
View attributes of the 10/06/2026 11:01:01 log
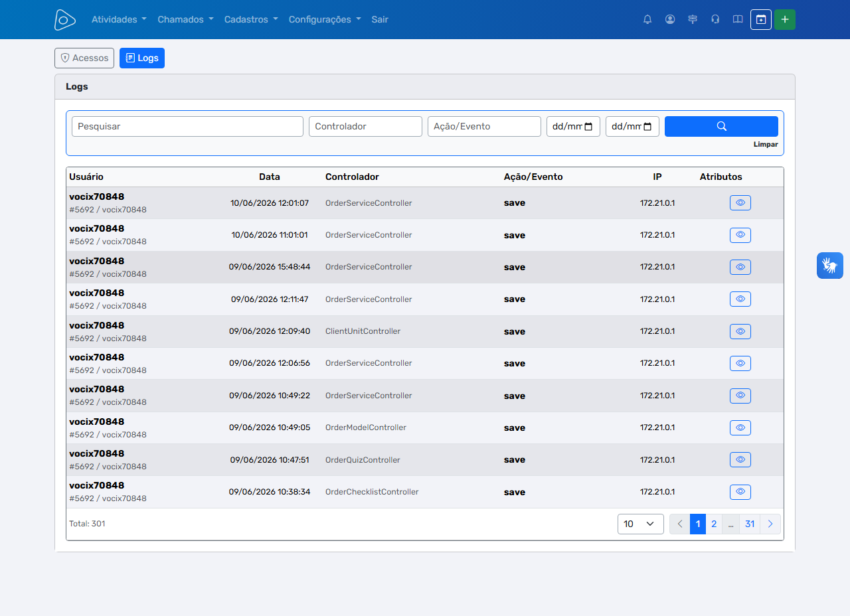coord(740,235)
